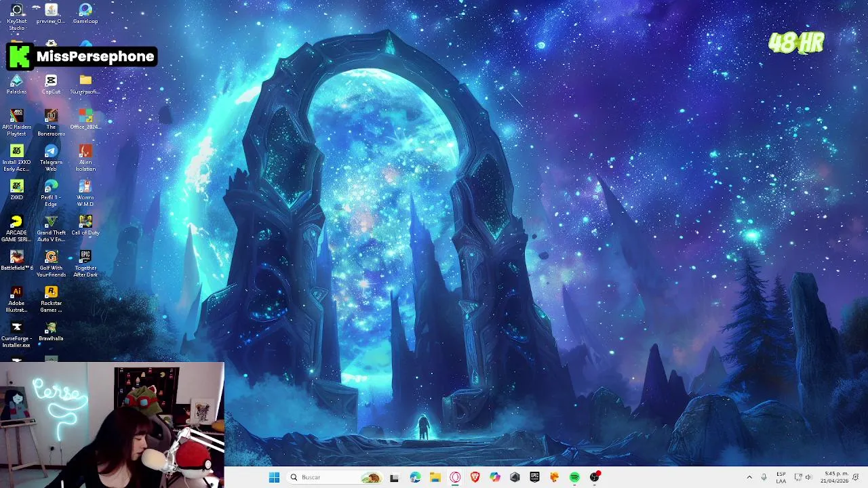Screen dimensions: 868x488
Task: Click the Buscar taskbar search box
Action: click(x=335, y=477)
